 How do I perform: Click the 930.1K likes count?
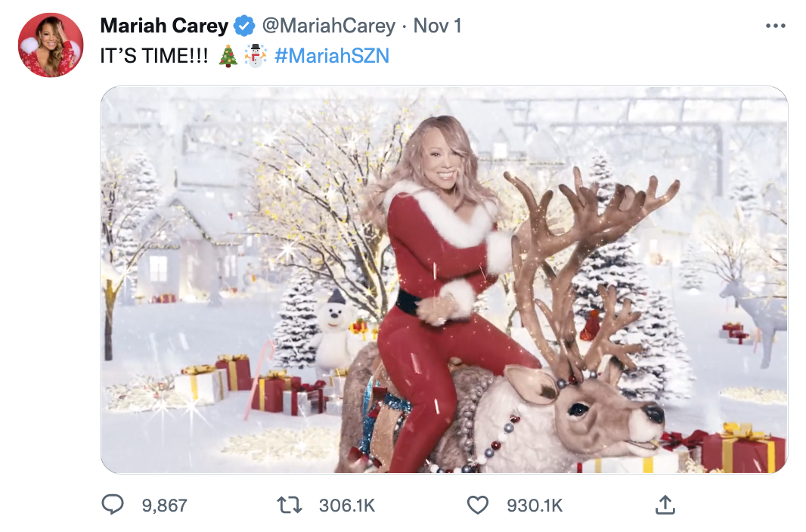click(535, 506)
